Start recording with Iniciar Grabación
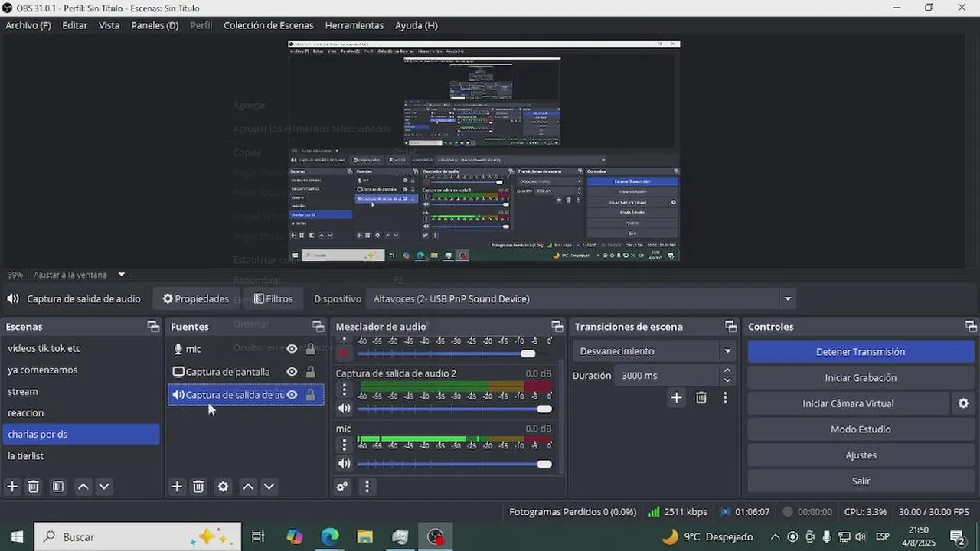Image resolution: width=980 pixels, height=551 pixels. [861, 377]
